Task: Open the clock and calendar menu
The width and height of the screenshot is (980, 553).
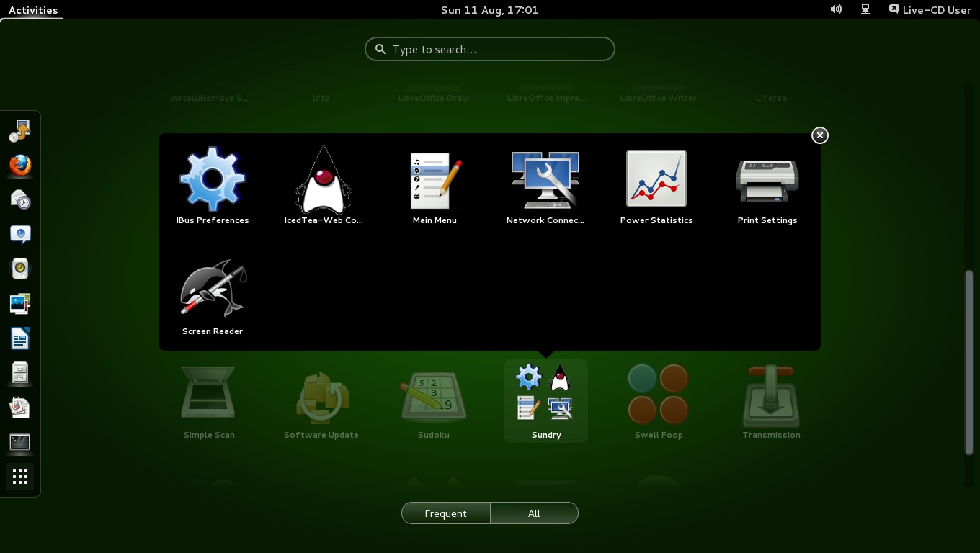Action: [x=489, y=9]
